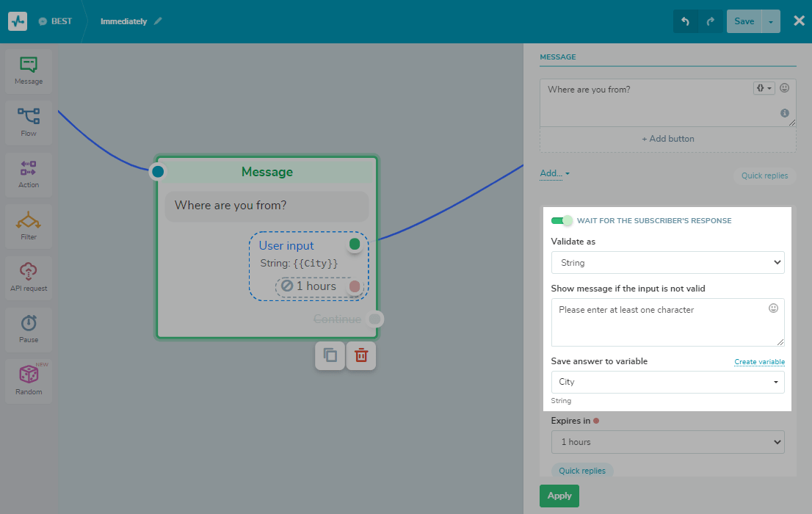Click + Add button

[668, 139]
